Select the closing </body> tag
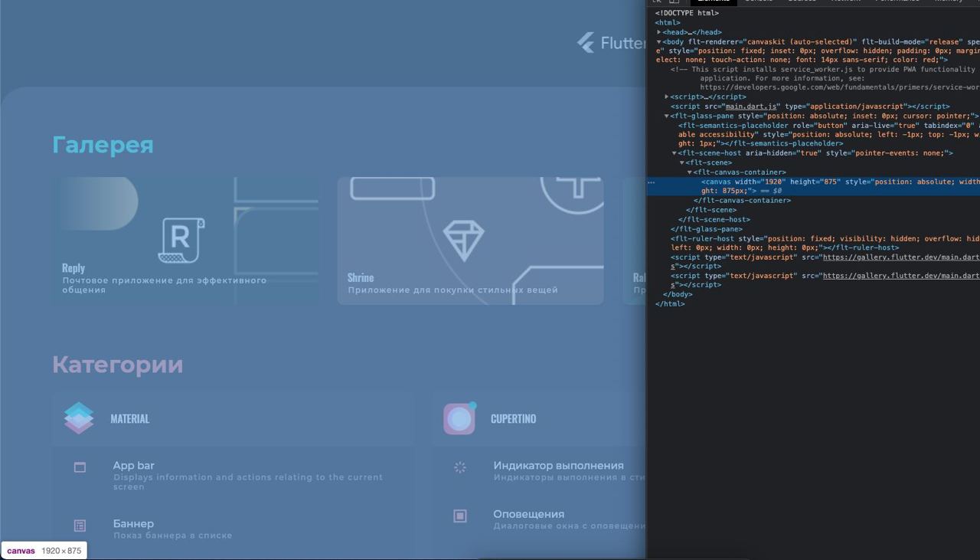980x560 pixels. click(x=677, y=294)
